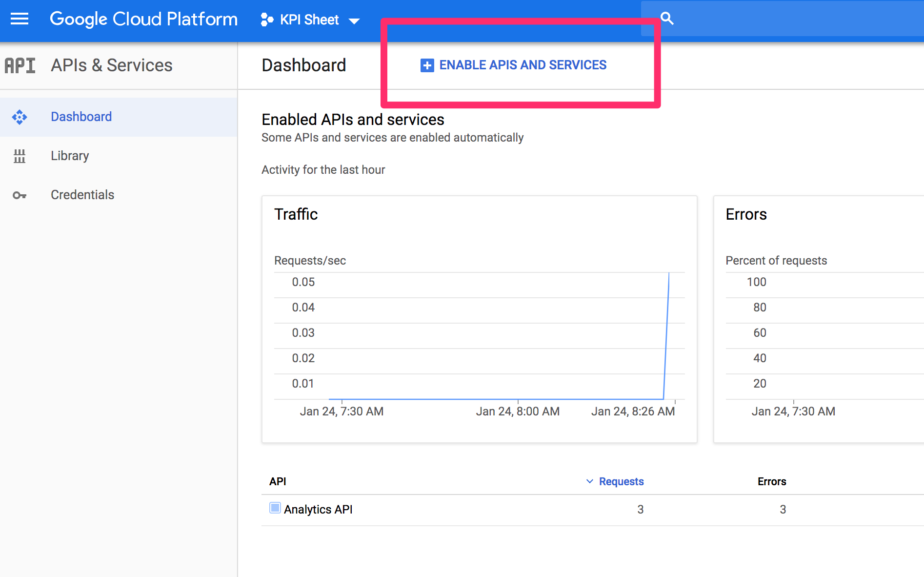Click the Errors chart title
Viewport: 924px width, 577px height.
click(746, 214)
